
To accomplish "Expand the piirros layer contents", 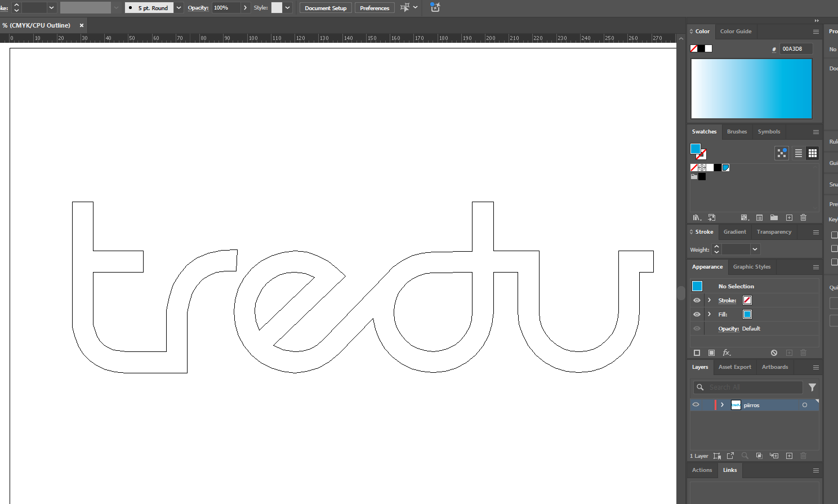I will 722,405.
